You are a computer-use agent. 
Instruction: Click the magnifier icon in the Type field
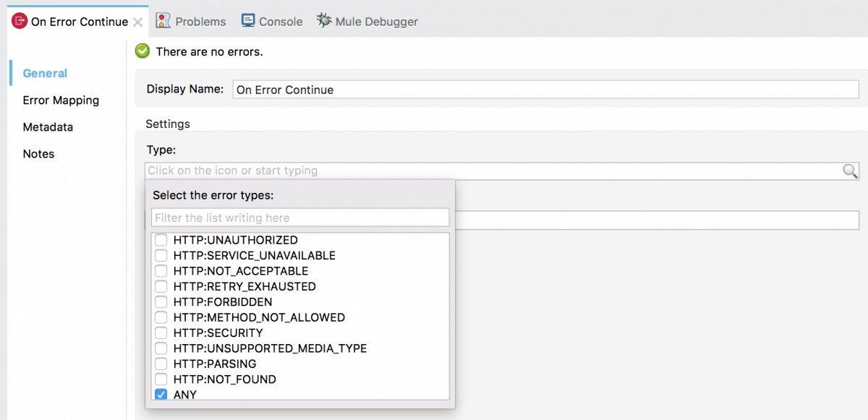[x=850, y=171]
